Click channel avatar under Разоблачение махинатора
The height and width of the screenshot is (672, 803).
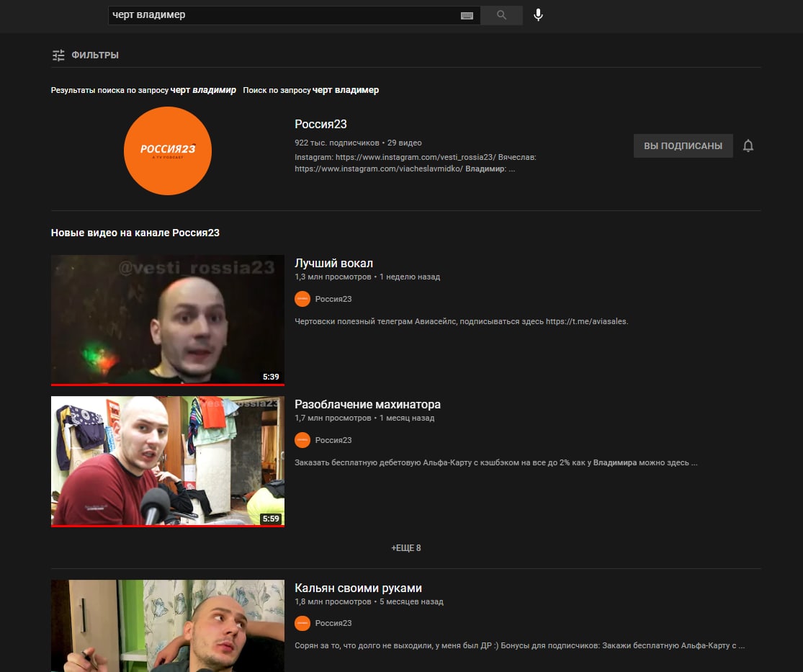tap(302, 440)
